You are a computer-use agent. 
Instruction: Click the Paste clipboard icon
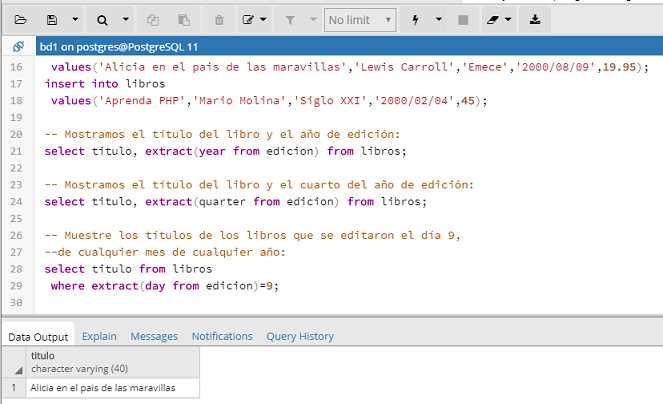pyautogui.click(x=184, y=19)
